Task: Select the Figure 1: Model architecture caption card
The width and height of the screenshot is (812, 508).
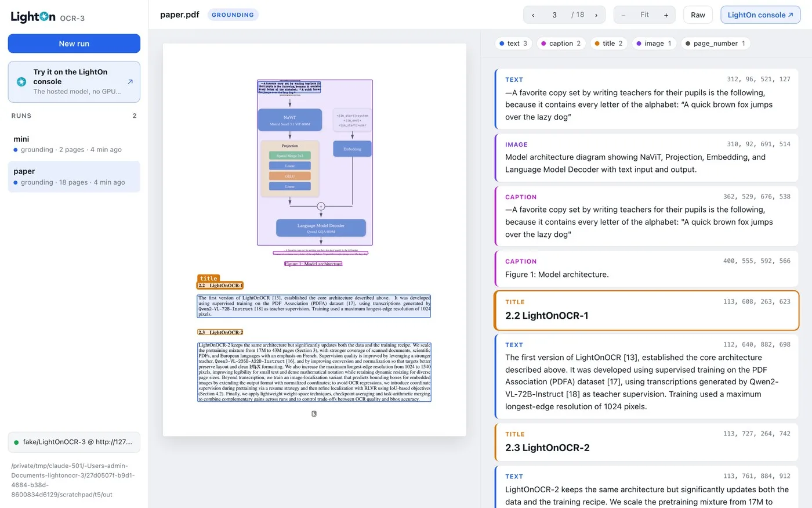Action: point(647,269)
